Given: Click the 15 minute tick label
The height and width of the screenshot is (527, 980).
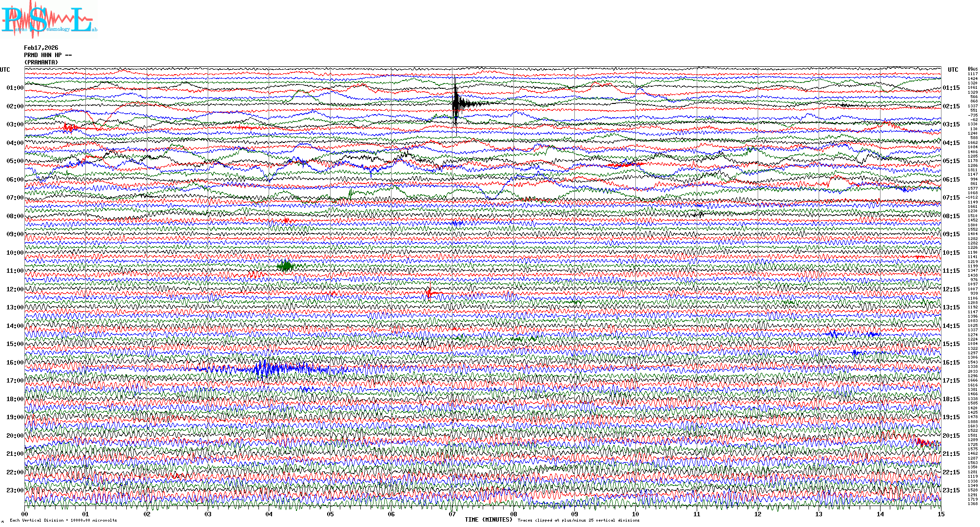Looking at the screenshot, I should [941, 514].
